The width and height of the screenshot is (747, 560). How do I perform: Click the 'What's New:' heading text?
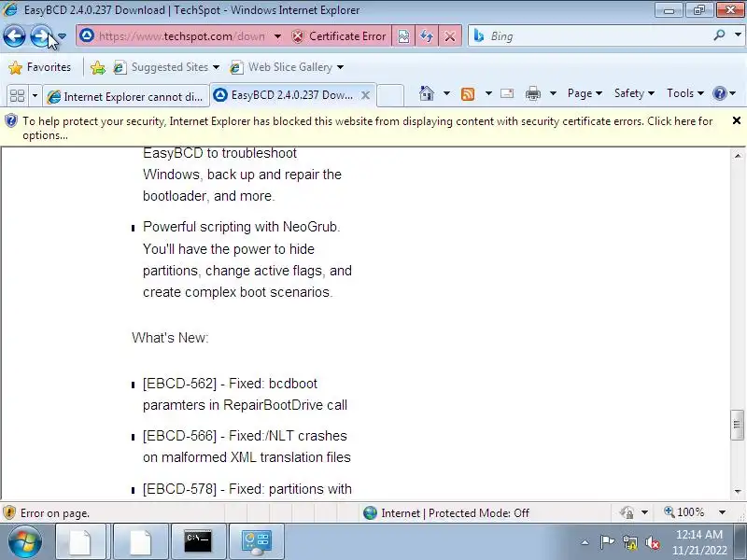[170, 338]
